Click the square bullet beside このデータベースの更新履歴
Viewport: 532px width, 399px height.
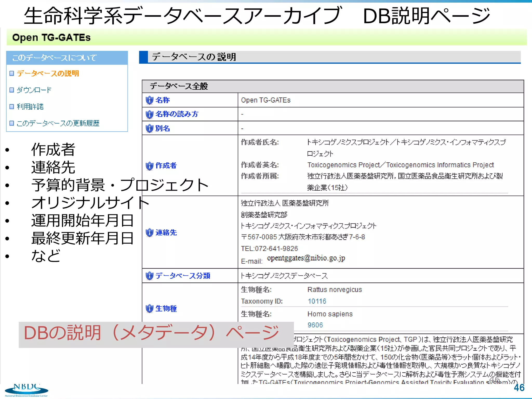[12, 123]
